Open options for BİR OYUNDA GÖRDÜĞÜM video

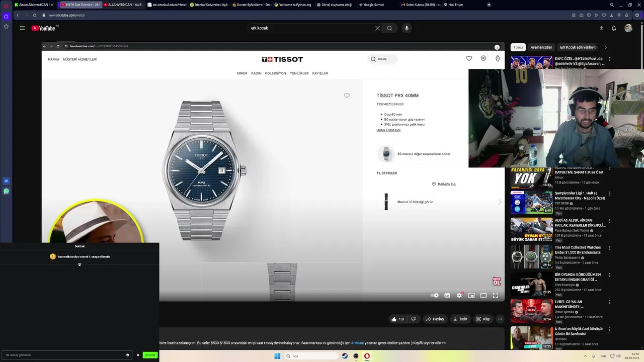(x=610, y=275)
